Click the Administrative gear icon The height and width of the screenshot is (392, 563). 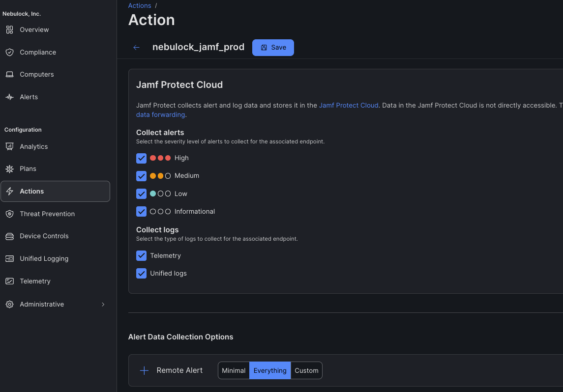coord(10,305)
